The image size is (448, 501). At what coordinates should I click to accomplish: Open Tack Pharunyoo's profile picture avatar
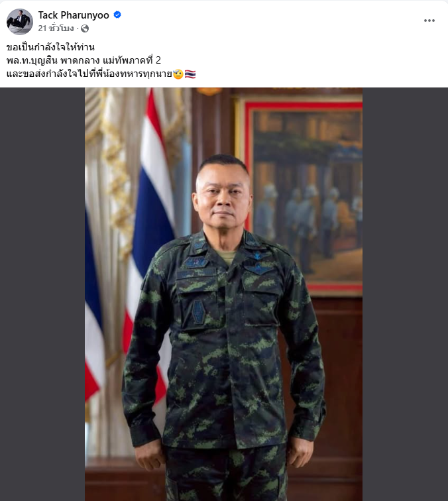click(x=20, y=21)
